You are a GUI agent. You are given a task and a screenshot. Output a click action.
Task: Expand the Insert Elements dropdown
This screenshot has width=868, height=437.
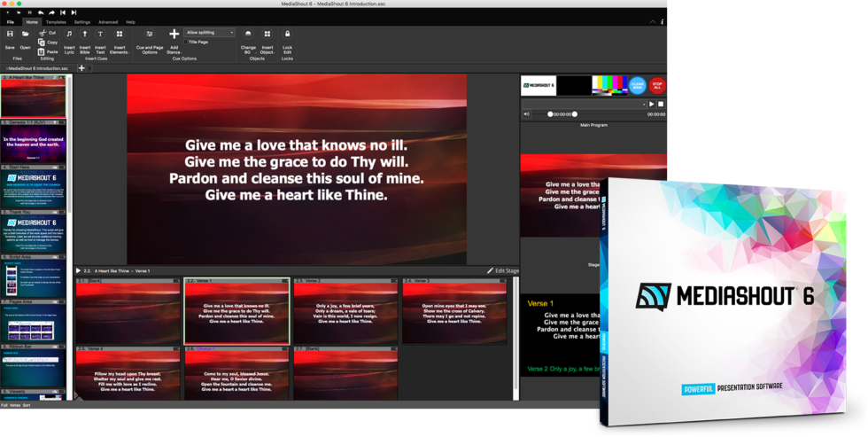pos(119,40)
